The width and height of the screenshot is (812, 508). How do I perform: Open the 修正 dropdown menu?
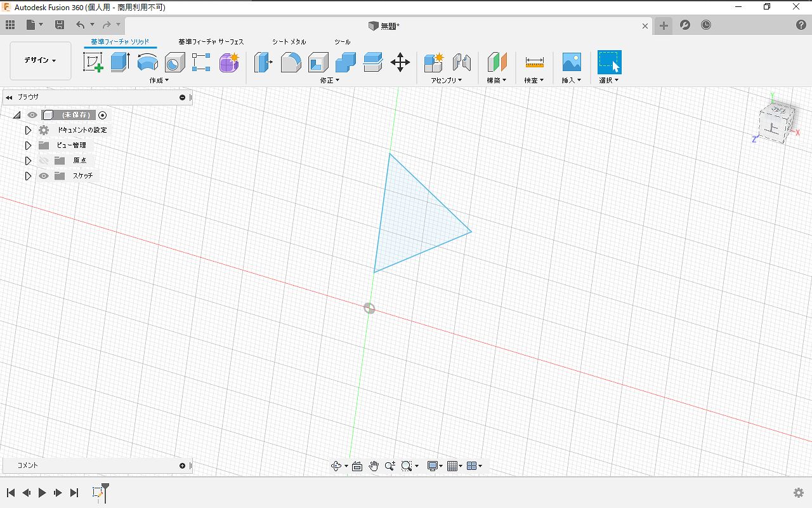(330, 80)
